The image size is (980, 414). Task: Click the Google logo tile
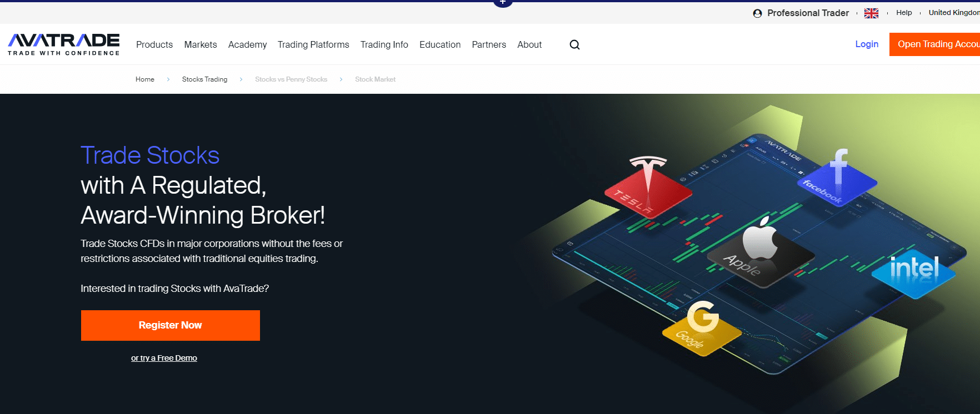click(x=702, y=329)
